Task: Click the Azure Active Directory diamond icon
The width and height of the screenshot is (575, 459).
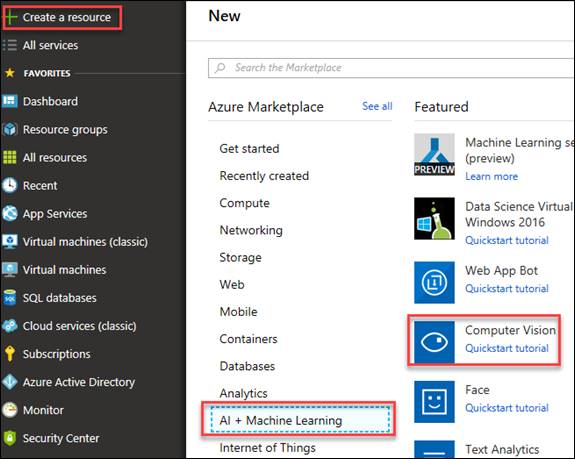Action: click(10, 382)
